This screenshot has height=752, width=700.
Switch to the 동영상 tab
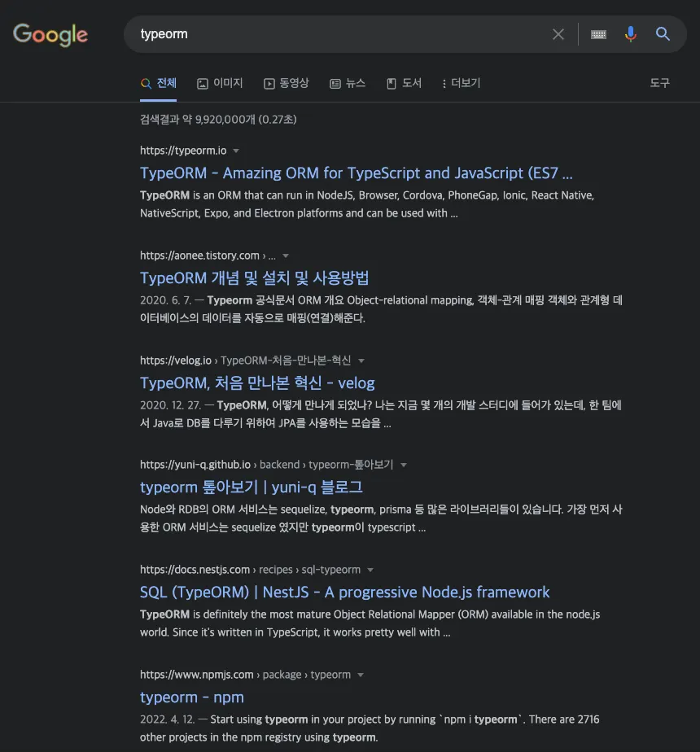(287, 84)
